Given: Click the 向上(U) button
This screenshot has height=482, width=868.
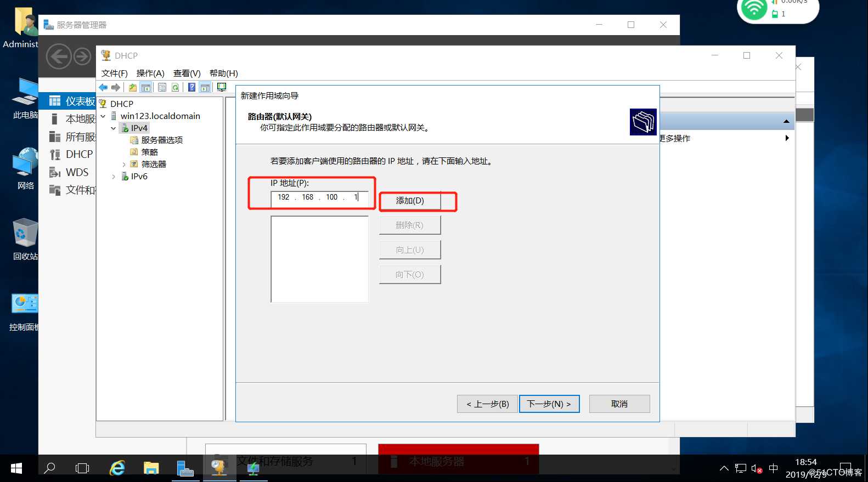Looking at the screenshot, I should coord(410,250).
